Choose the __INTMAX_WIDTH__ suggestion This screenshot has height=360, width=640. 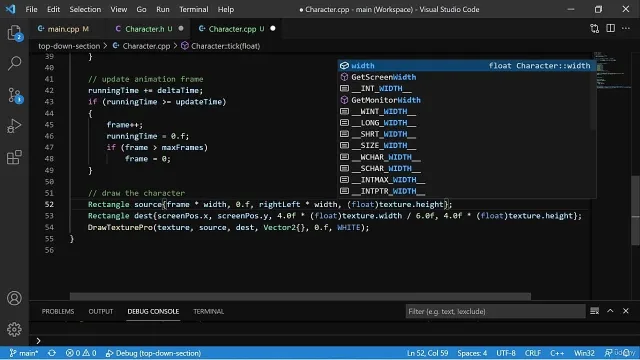point(466,180)
